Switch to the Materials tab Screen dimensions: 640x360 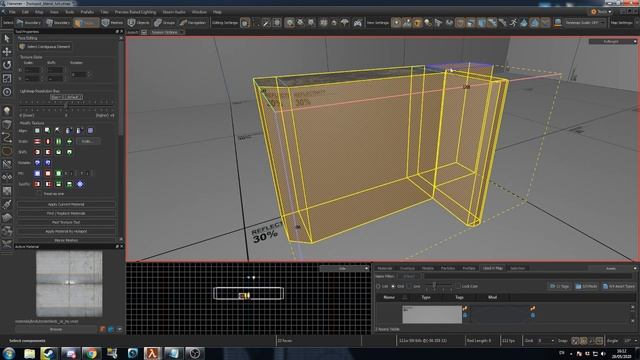[x=384, y=269]
